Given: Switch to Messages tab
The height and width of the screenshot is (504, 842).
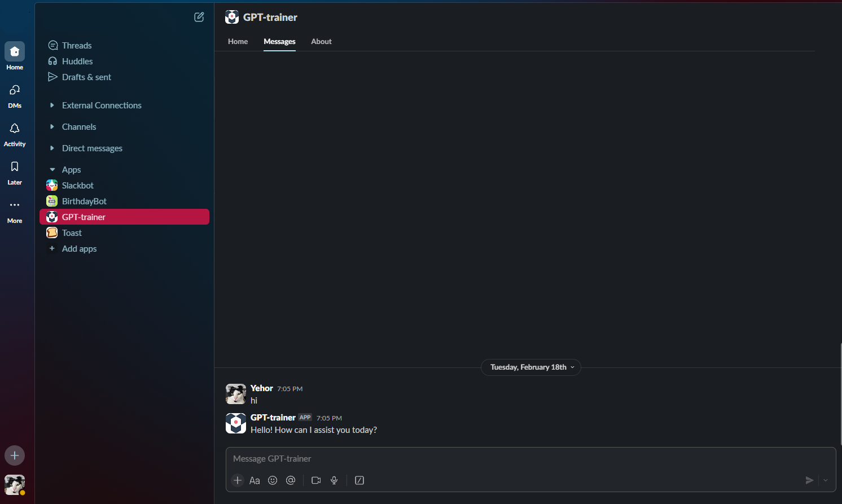Looking at the screenshot, I should point(279,41).
